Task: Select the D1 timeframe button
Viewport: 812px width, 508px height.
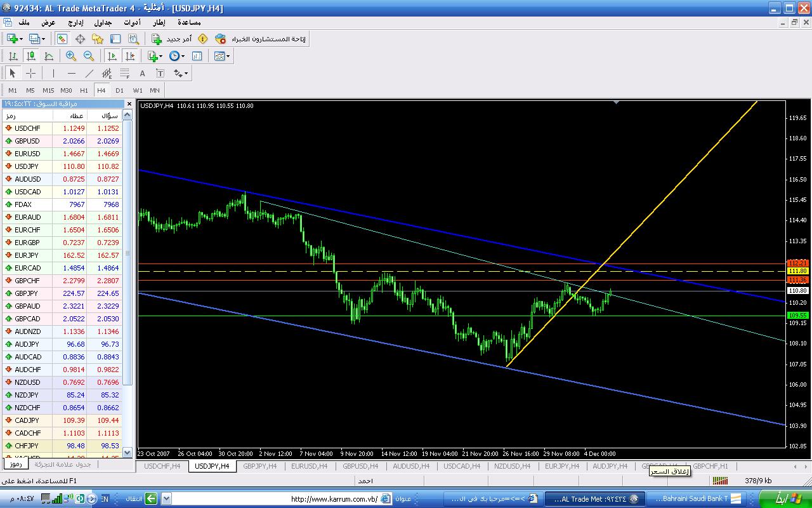Action: 119,90
